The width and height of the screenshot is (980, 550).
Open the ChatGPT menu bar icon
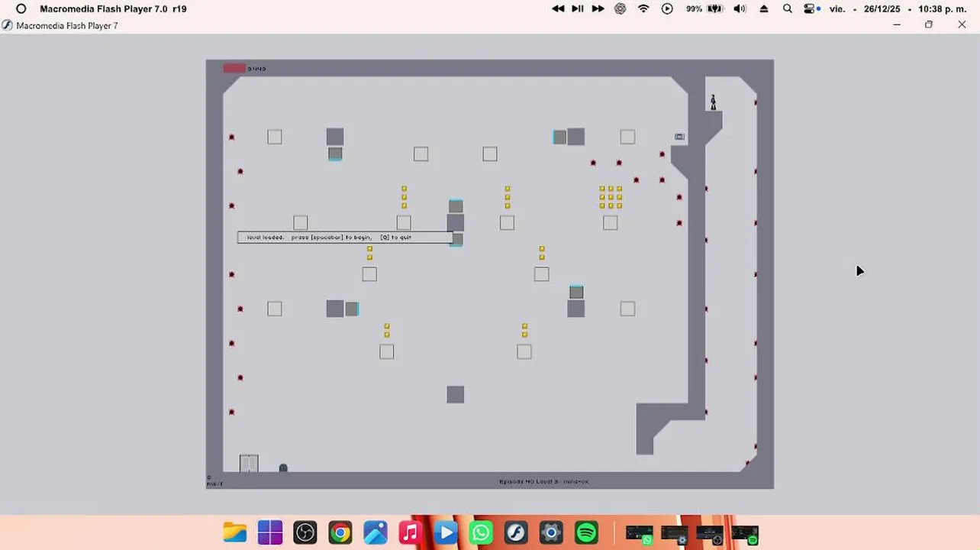(x=621, y=8)
